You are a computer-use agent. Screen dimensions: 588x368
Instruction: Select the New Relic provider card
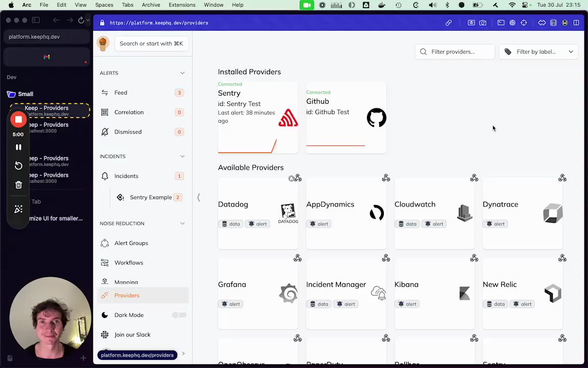click(523, 294)
